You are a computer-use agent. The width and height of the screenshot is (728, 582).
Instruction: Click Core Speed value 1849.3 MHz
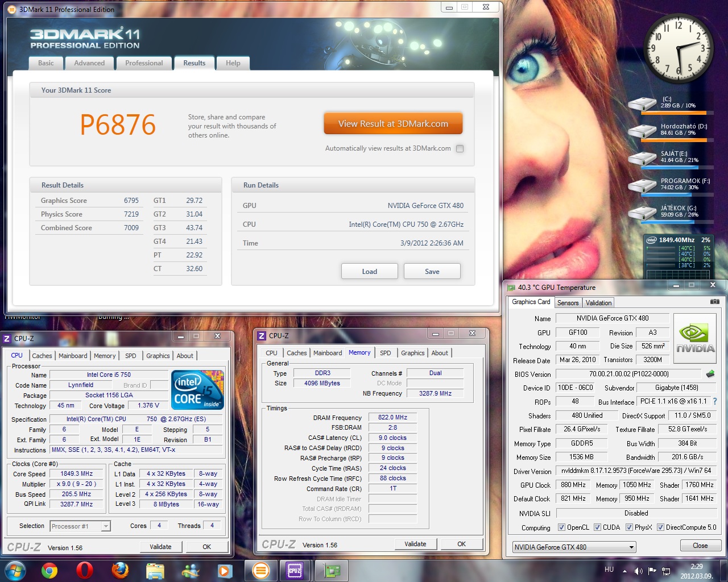pyautogui.click(x=77, y=473)
